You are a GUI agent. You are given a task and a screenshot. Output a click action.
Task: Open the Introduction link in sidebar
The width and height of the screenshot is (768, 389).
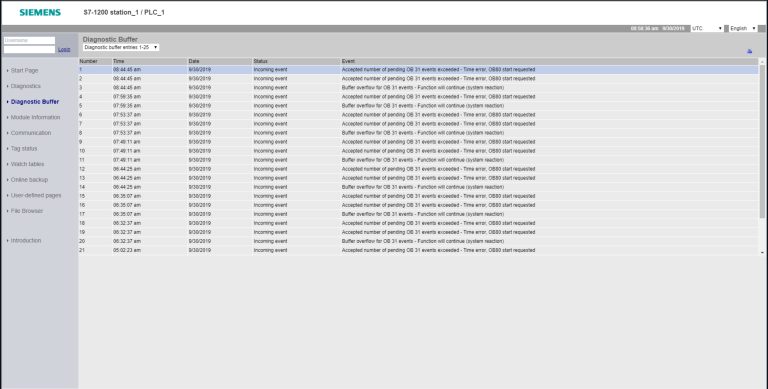(x=26, y=241)
